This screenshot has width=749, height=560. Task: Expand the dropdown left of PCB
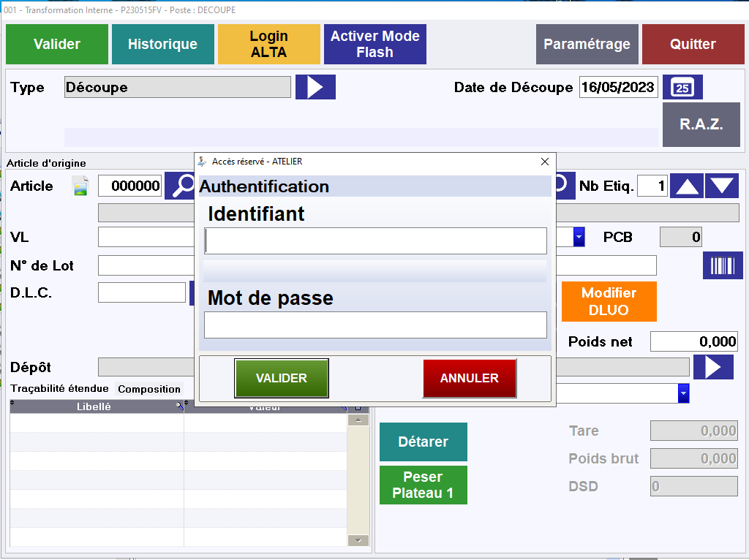[579, 237]
